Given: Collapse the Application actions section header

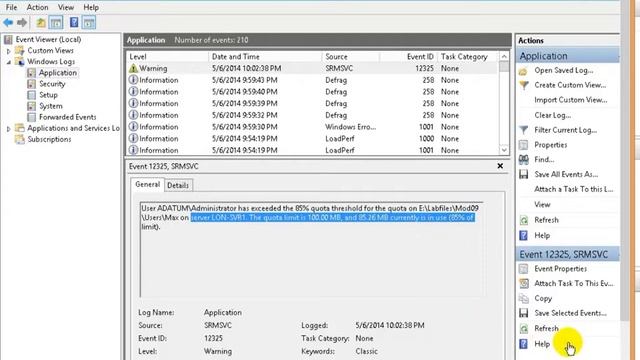Looking at the screenshot, I should click(x=568, y=56).
